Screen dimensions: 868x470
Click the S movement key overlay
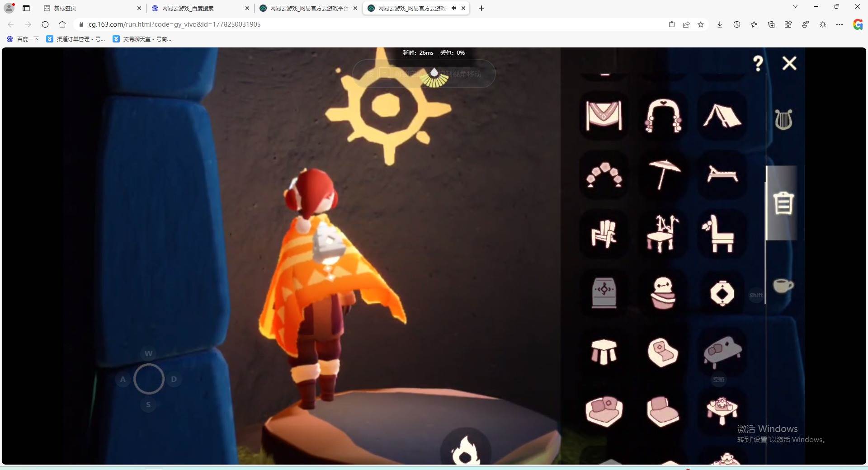coord(148,404)
